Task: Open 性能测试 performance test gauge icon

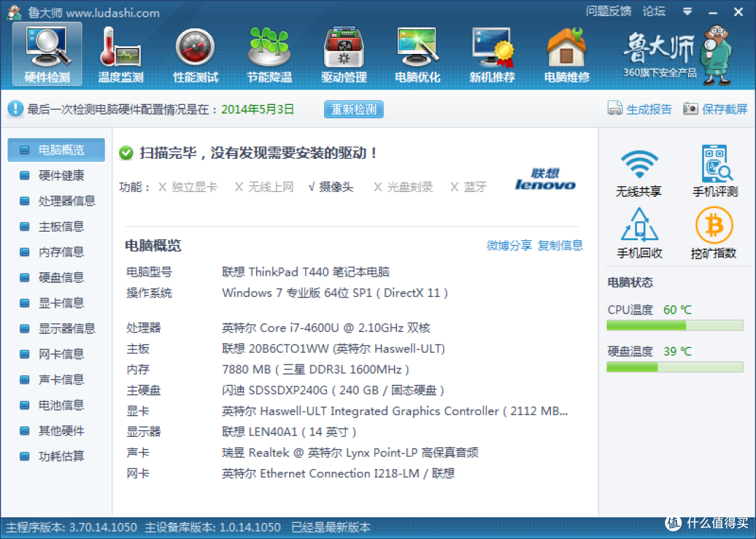Action: tap(195, 55)
